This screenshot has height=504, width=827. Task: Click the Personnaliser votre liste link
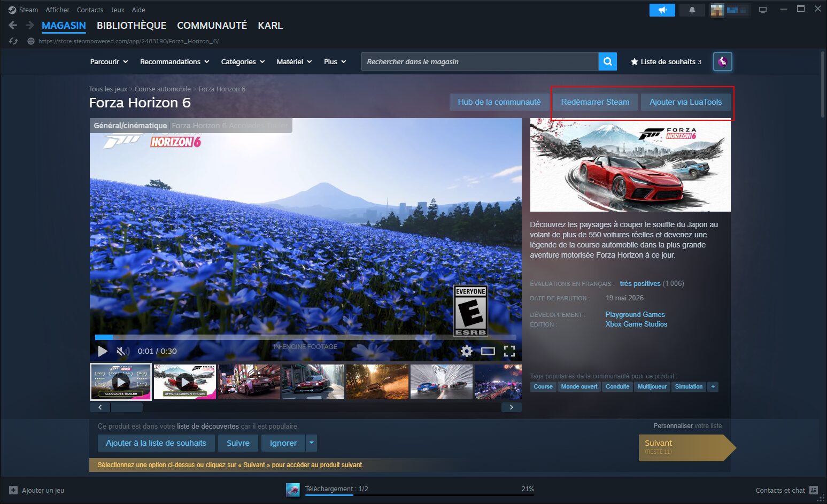[687, 426]
